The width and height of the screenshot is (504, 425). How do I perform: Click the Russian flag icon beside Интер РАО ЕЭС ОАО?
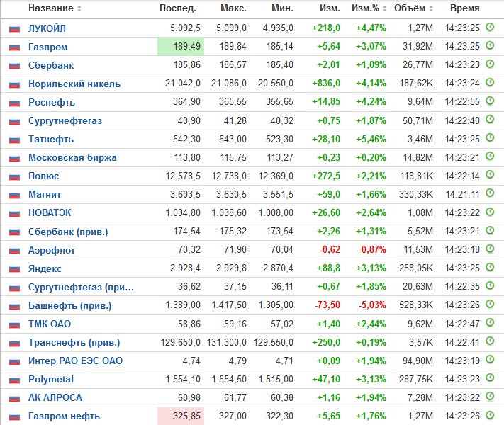click(x=14, y=362)
